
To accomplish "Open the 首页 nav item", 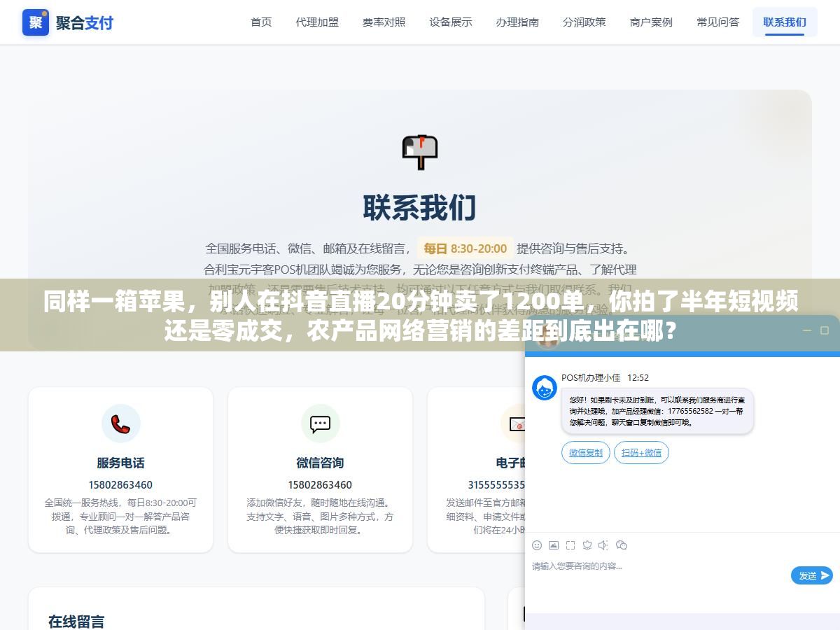I will click(x=261, y=22).
